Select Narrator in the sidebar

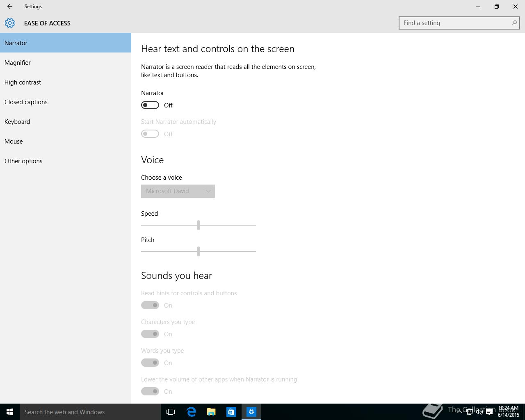(66, 43)
